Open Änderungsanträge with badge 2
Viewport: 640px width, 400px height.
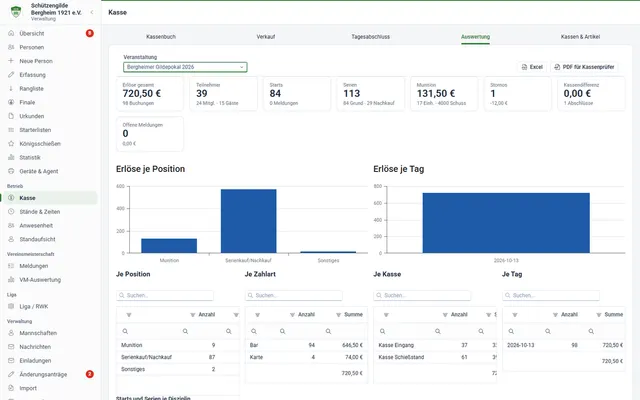click(43, 374)
